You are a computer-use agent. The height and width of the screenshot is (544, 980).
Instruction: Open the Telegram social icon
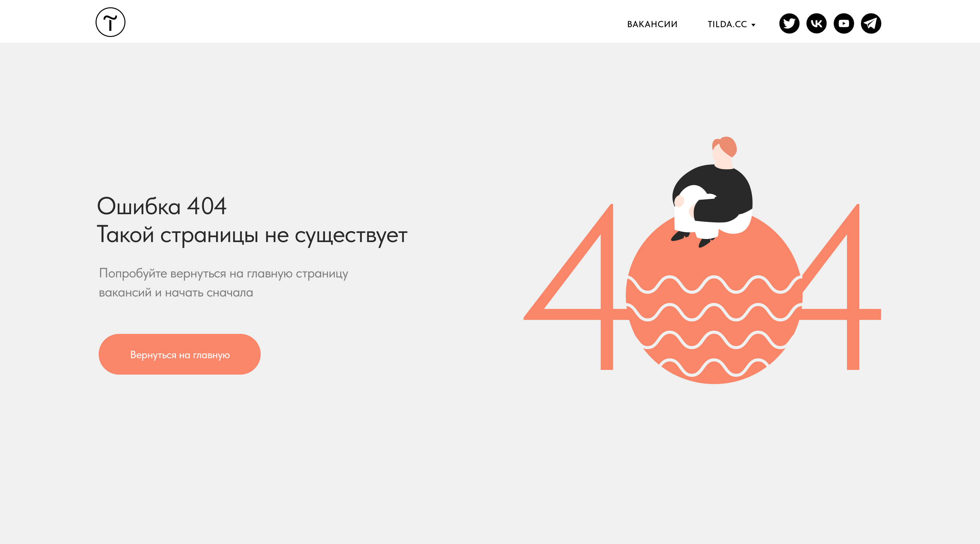coord(871,23)
